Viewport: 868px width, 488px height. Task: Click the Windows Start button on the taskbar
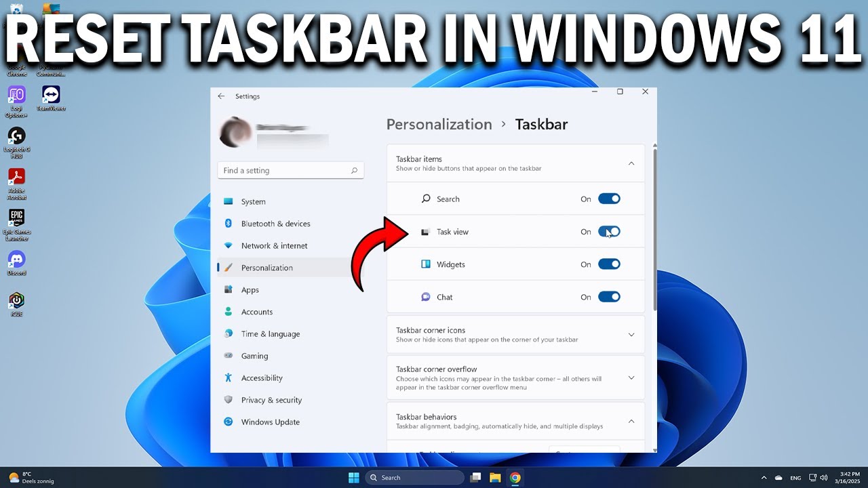(354, 478)
